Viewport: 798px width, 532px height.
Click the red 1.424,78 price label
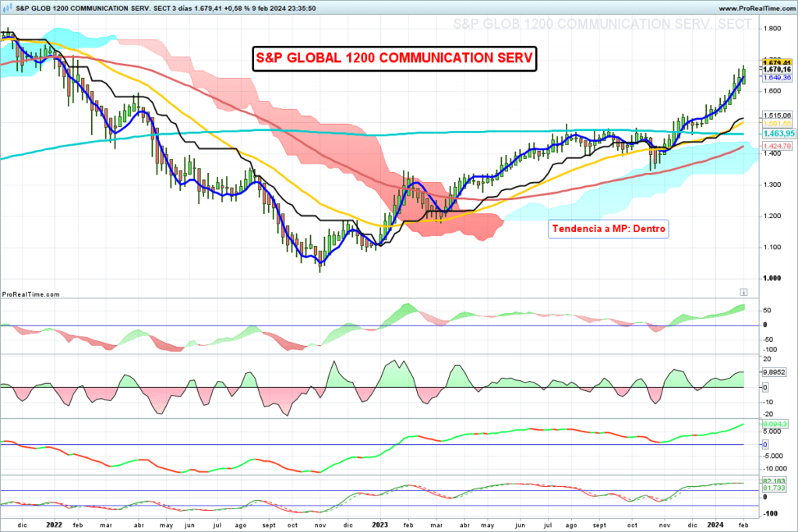click(x=777, y=146)
